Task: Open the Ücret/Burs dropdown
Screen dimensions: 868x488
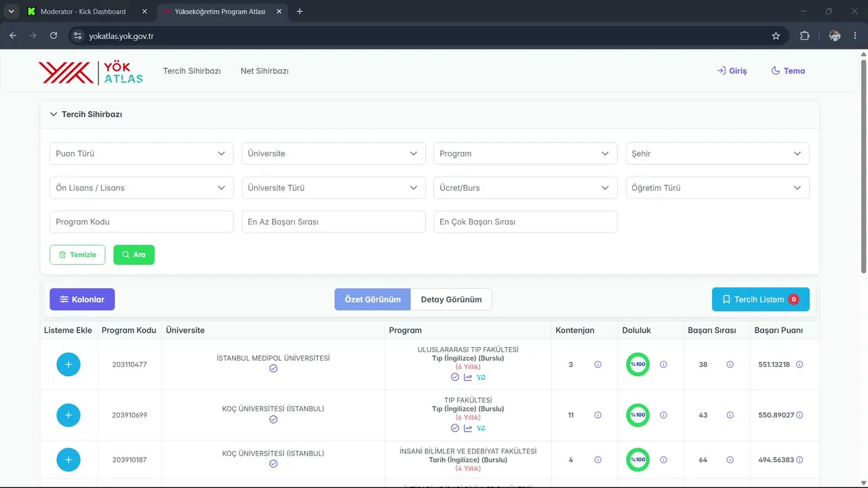Action: 526,188
